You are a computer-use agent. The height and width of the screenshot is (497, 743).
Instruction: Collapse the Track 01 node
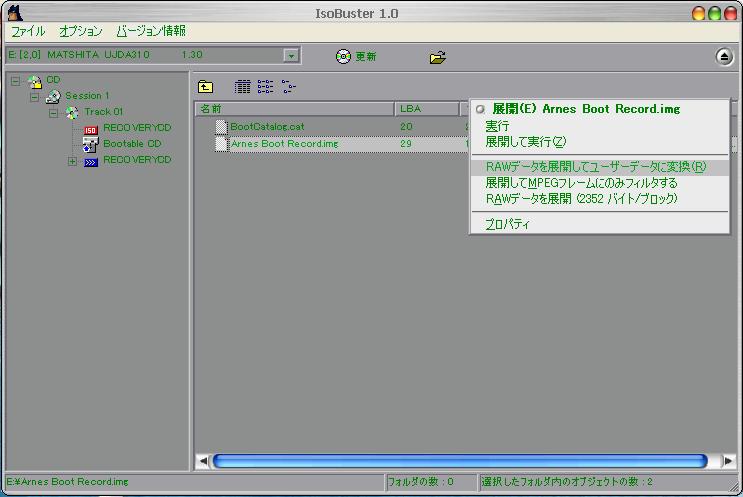54,113
